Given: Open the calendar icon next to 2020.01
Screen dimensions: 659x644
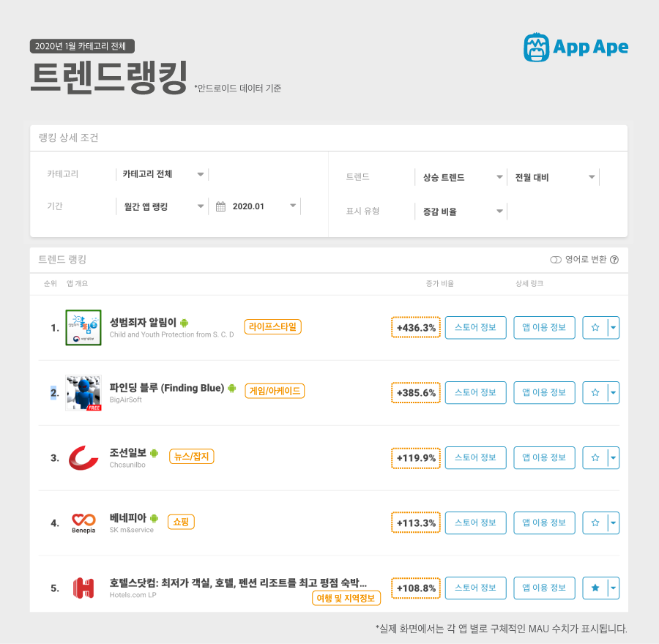Looking at the screenshot, I should pos(220,206).
